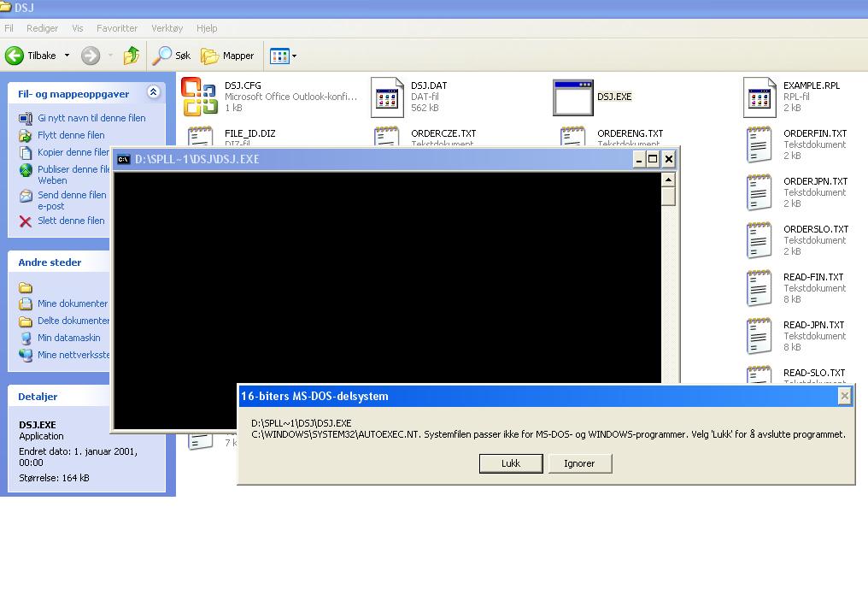Click the Ignorer button in dialog
This screenshot has height=595, width=868.
579,463
